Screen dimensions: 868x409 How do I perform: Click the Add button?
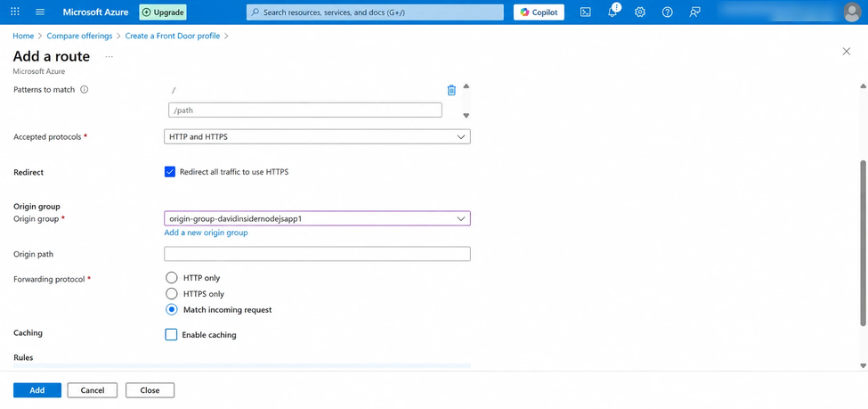(x=37, y=390)
